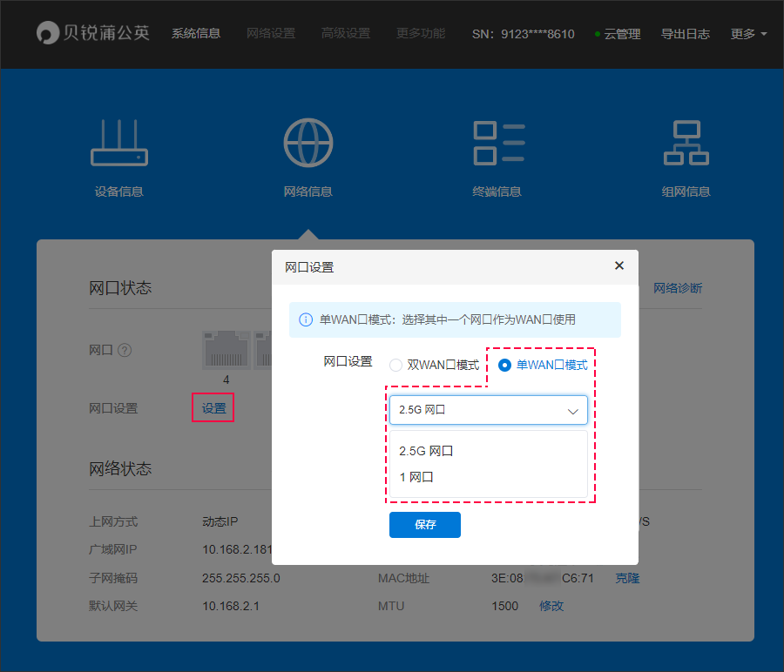Image resolution: width=784 pixels, height=672 pixels.
Task: Open the 网络诊断 link
Action: (678, 288)
